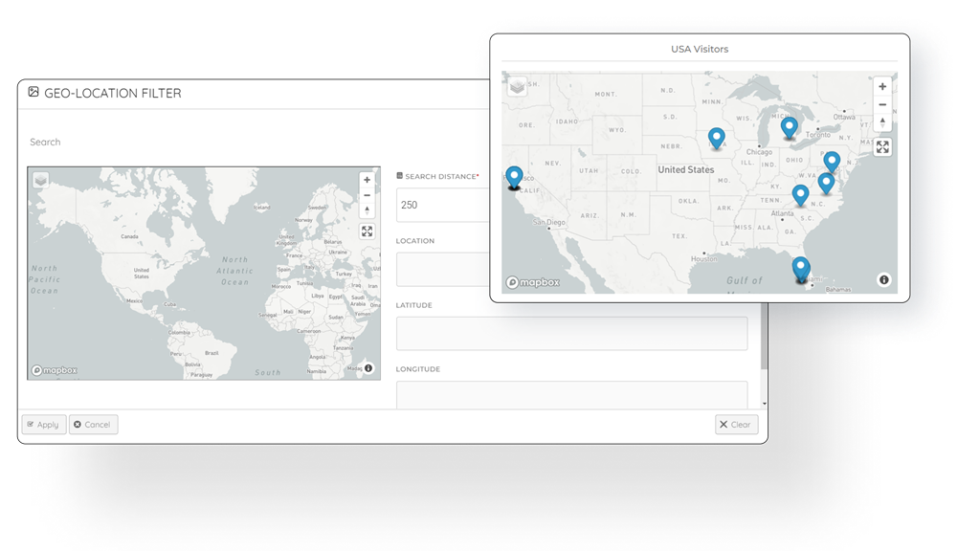Zoom out on the USA Visitors map
This screenshot has width=980, height=551.
pos(882,104)
